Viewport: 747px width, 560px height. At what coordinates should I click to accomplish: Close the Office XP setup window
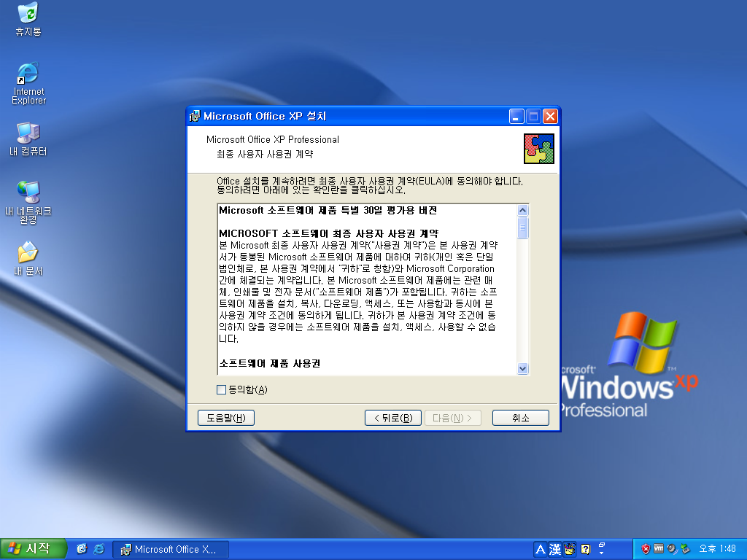pyautogui.click(x=550, y=116)
